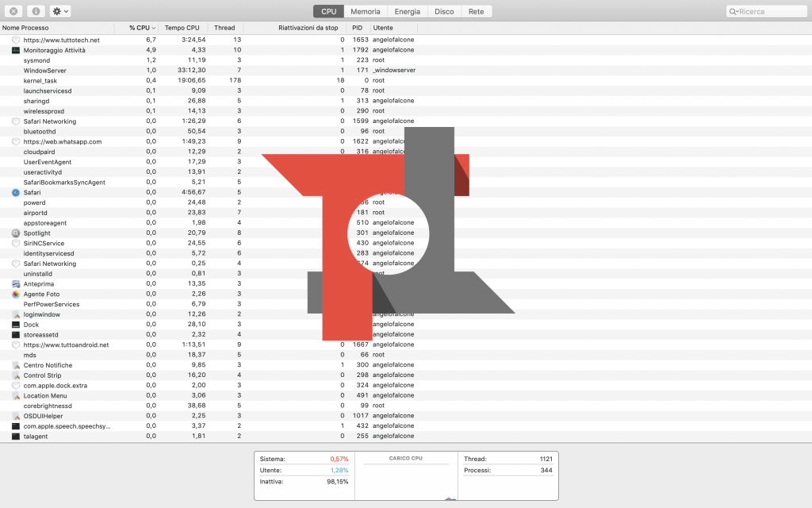
Task: Sort by Tempo CPU column header
Action: [x=182, y=28]
